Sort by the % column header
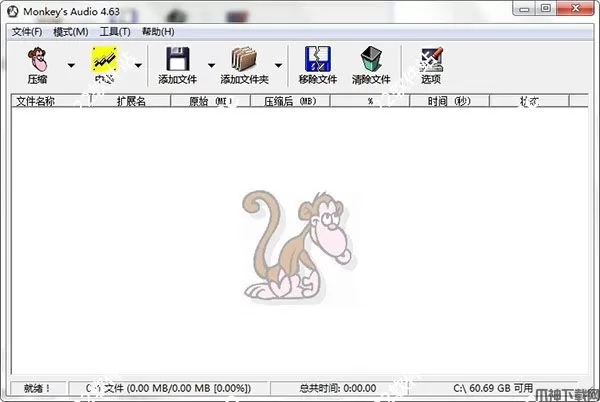The height and width of the screenshot is (402, 600). coord(370,101)
